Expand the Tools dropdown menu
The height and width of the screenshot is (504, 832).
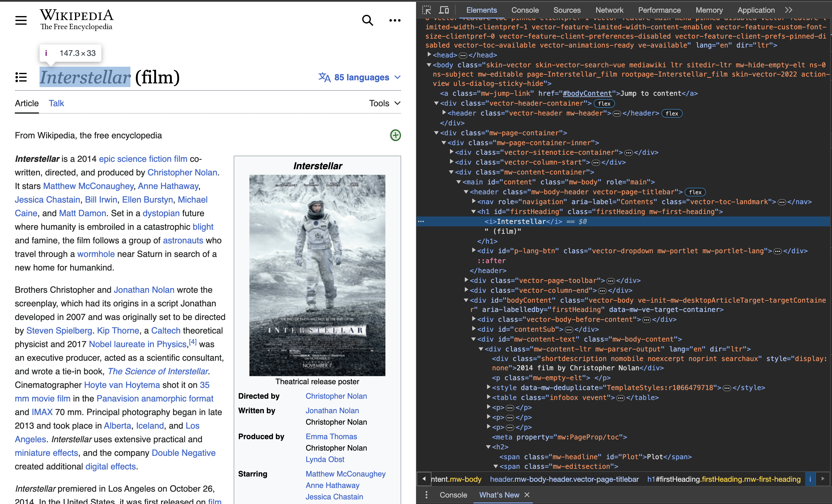(384, 103)
